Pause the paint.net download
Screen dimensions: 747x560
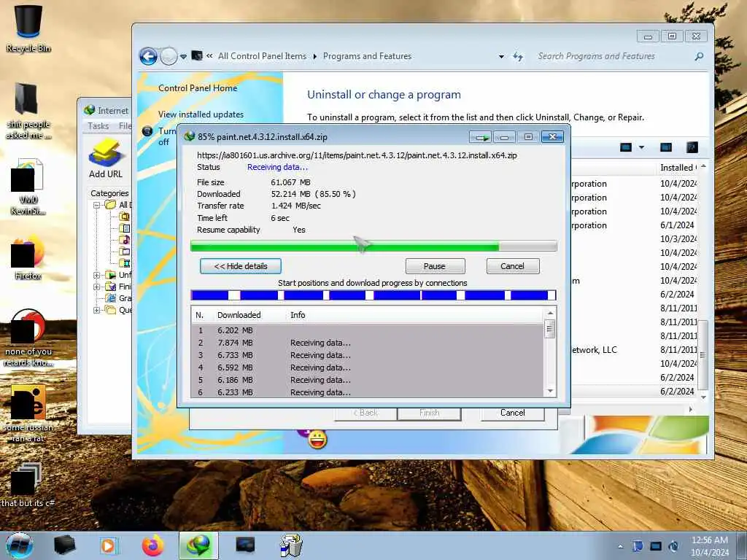[435, 266]
